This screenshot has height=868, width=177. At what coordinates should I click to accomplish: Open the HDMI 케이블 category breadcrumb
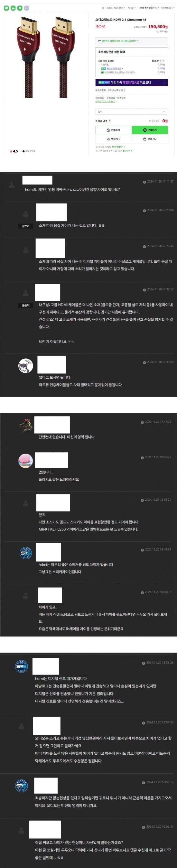pos(148,8)
